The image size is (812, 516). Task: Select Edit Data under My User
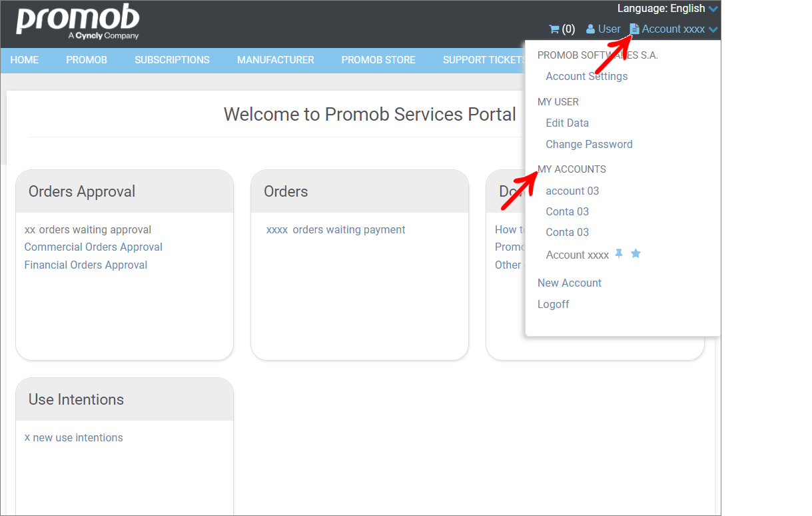click(568, 123)
